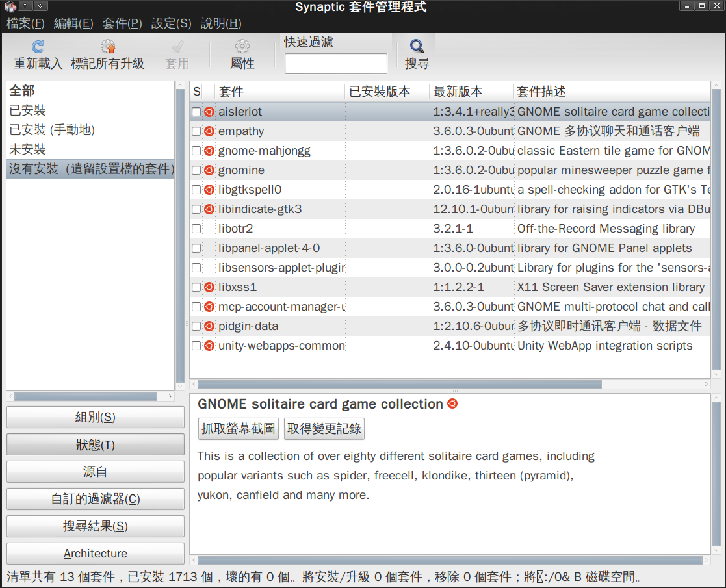Click the 抓取螢幕截圖 get screenshot button
This screenshot has width=726, height=588.
[x=239, y=428]
